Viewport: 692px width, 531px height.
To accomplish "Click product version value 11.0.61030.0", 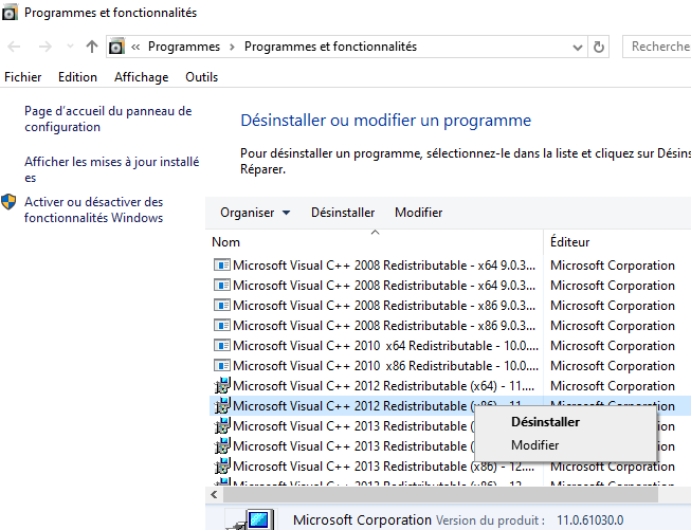I will click(590, 520).
